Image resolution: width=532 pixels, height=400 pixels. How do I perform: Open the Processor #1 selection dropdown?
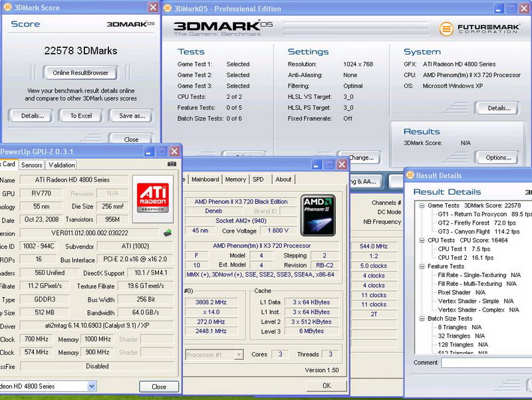pyautogui.click(x=239, y=355)
